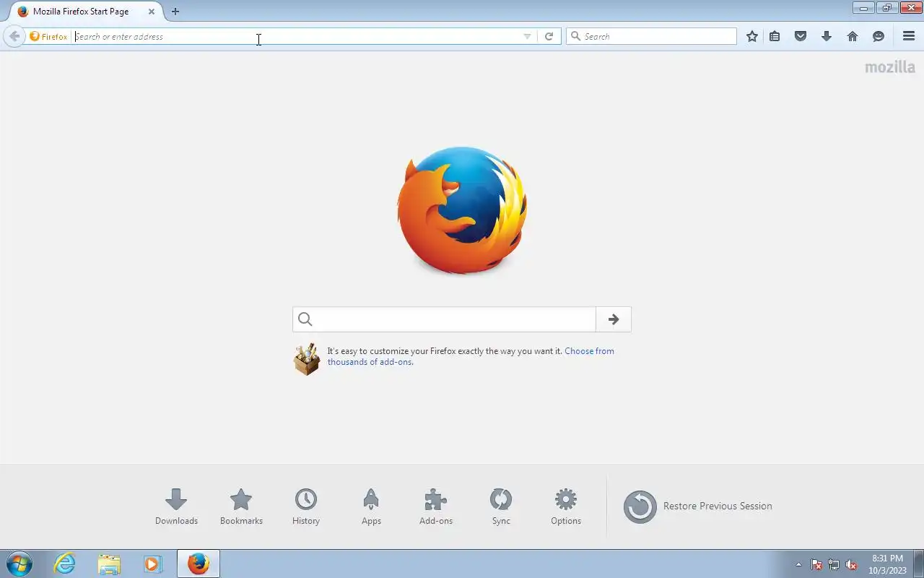Click the search magnifier in toolbar
The image size is (924, 578).
(x=575, y=36)
